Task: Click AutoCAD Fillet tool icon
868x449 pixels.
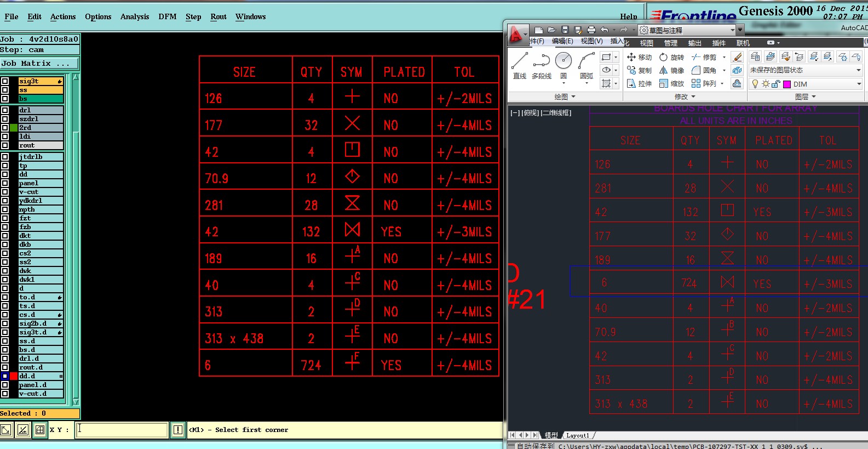Action: (x=695, y=70)
